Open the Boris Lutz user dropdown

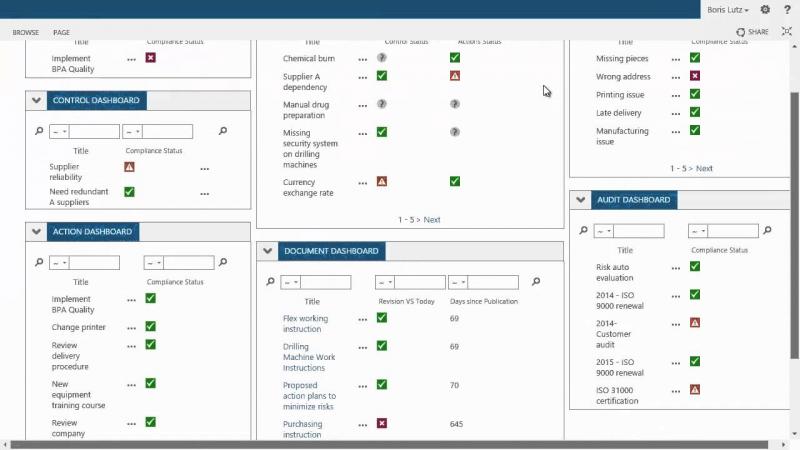[728, 10]
